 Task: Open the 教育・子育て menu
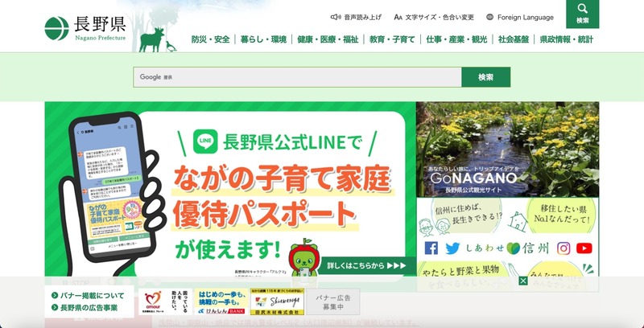(393, 39)
